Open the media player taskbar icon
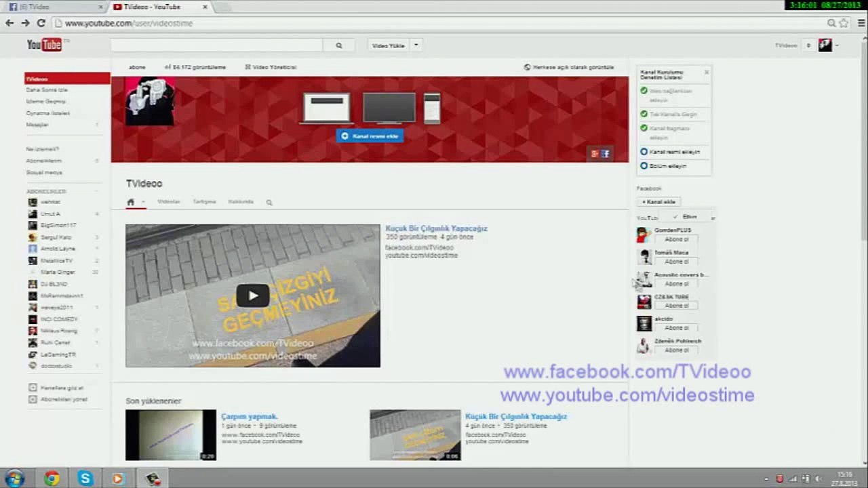 click(x=118, y=479)
